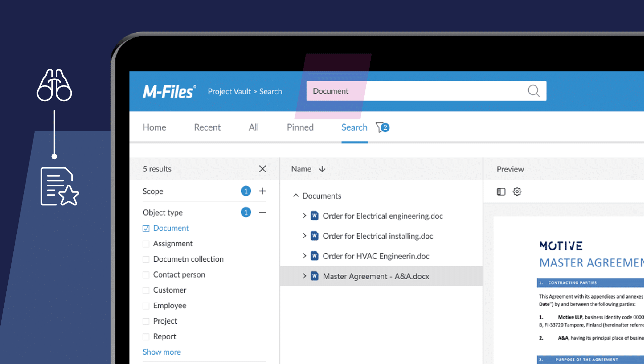Expand Order for Electrical engineering.doc
The height and width of the screenshot is (364, 644).
pyautogui.click(x=304, y=216)
